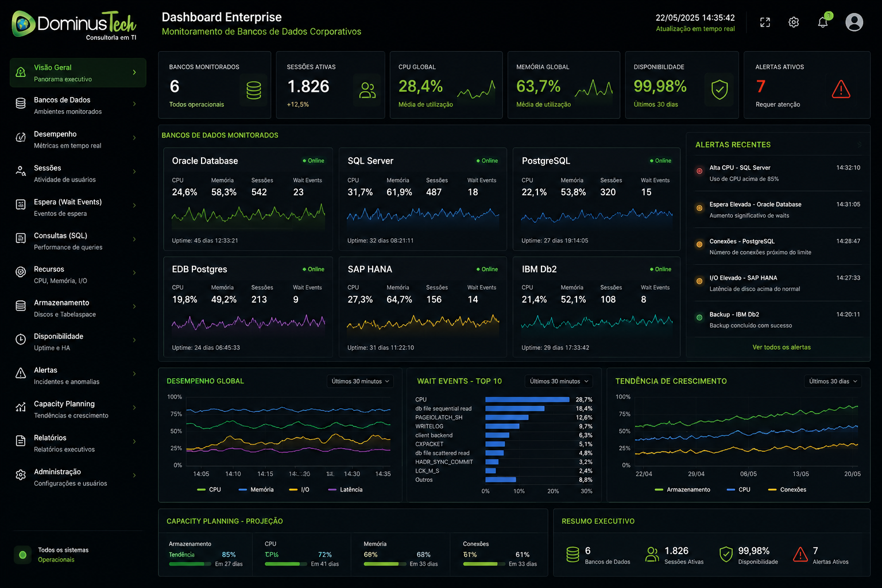
Task: Click the Recursos sidebar icon
Action: click(21, 272)
